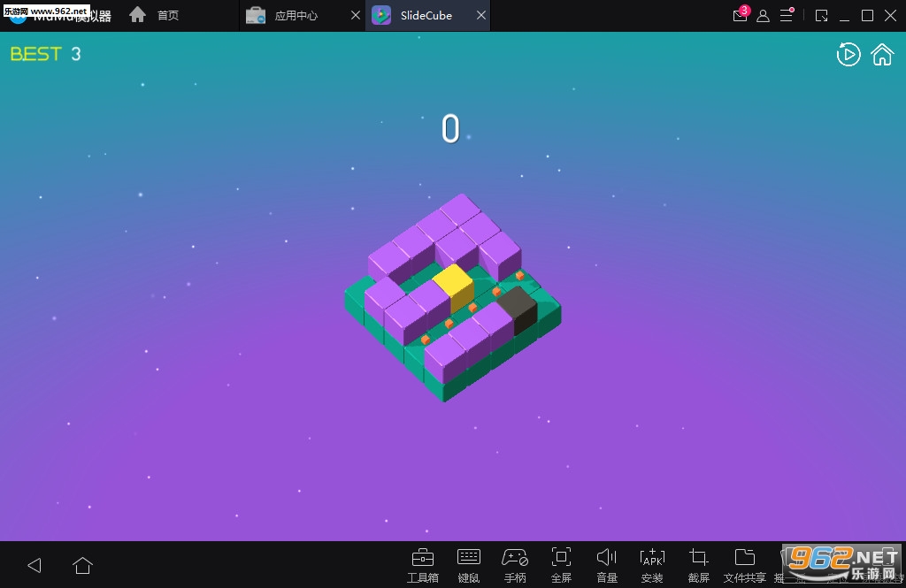Toggle 全屏 fullscreen mode
Viewport: 906px width, 588px height.
point(561,566)
